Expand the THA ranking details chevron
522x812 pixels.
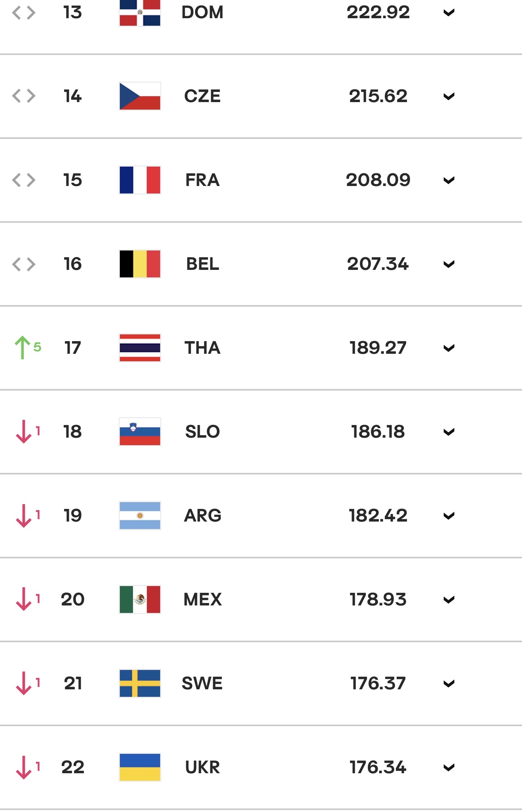click(x=449, y=348)
